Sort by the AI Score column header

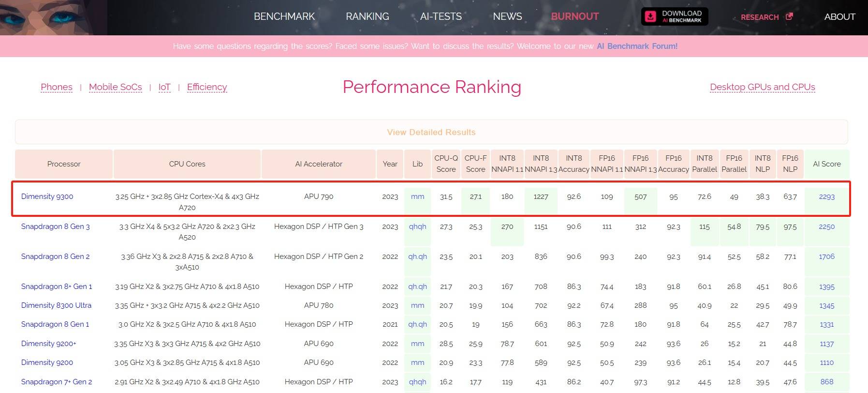[x=826, y=164]
